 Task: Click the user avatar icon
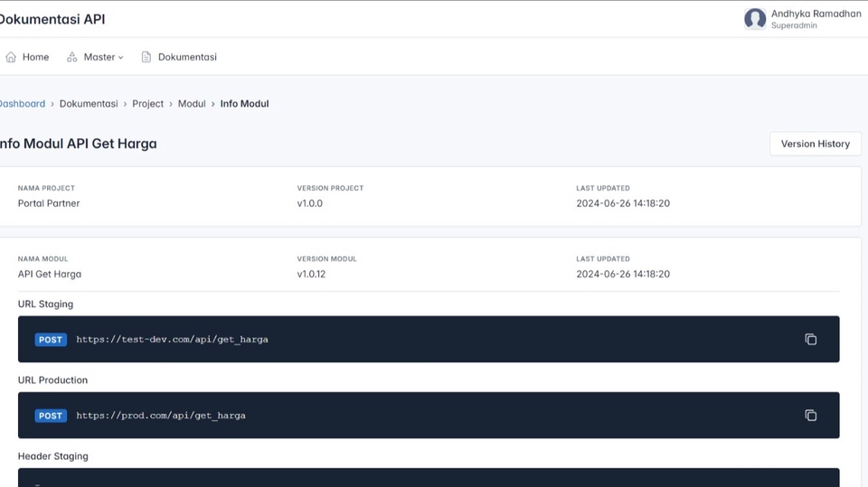click(755, 18)
